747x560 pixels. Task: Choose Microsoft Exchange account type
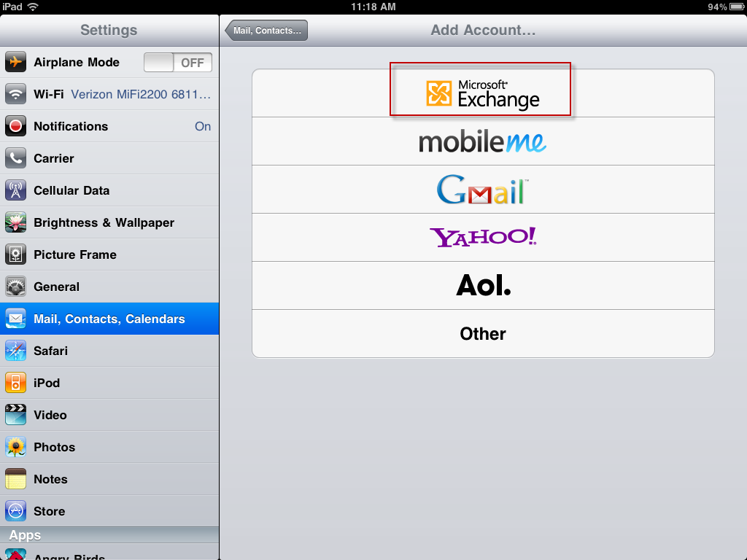483,93
